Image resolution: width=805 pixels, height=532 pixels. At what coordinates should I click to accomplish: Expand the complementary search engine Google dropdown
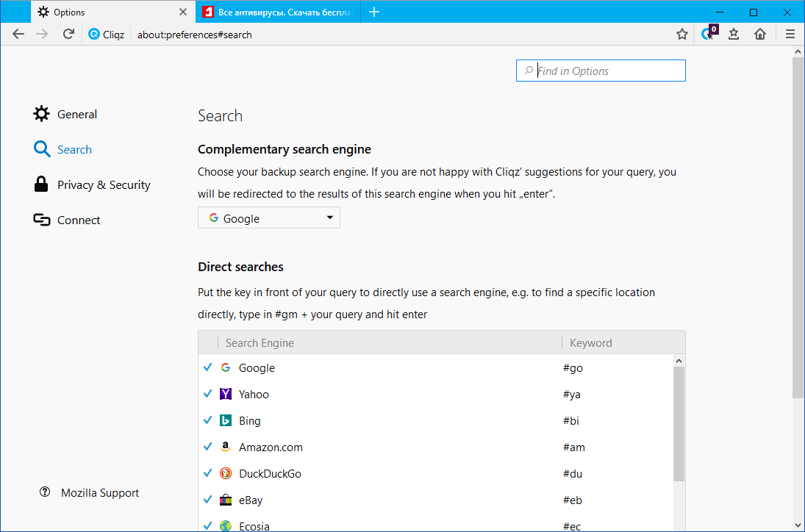click(x=269, y=218)
